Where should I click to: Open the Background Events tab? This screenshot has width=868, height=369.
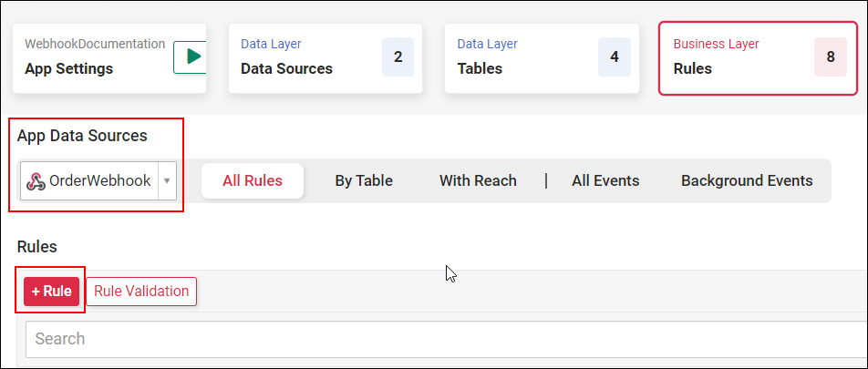[x=747, y=180]
